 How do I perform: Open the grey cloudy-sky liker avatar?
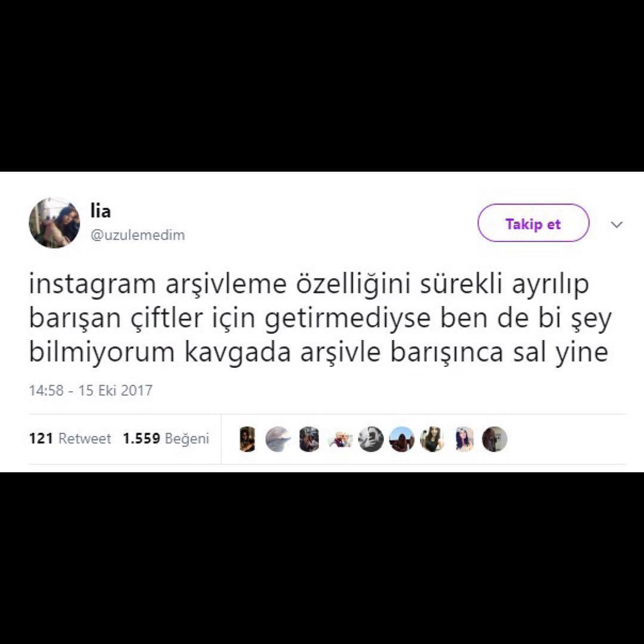click(278, 439)
